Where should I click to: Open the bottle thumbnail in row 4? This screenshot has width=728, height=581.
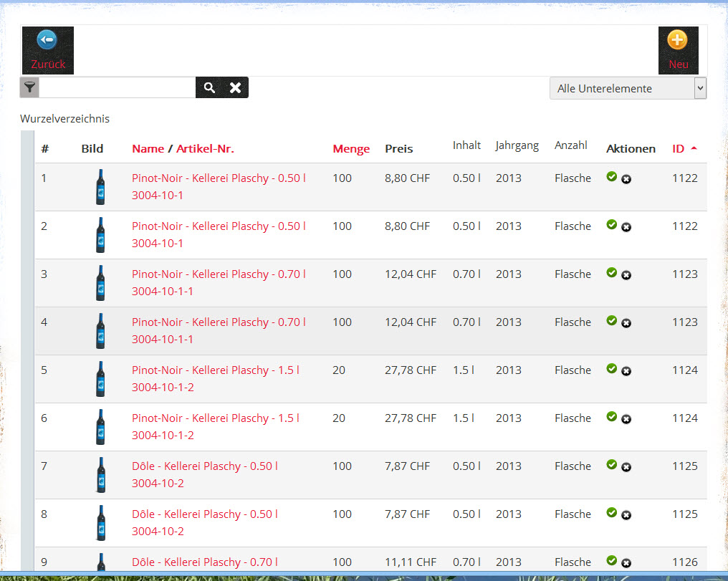100,331
